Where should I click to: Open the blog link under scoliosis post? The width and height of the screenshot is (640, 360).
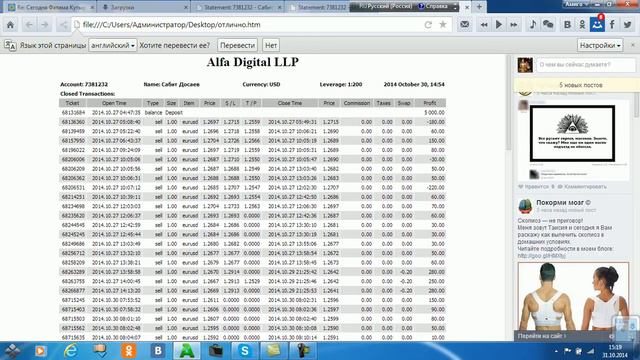click(x=541, y=256)
